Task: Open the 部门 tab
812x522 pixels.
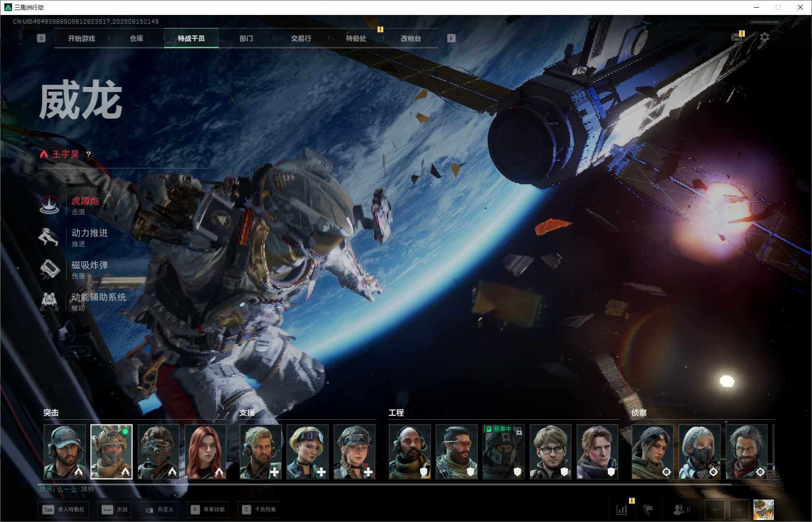Action: pyautogui.click(x=246, y=38)
